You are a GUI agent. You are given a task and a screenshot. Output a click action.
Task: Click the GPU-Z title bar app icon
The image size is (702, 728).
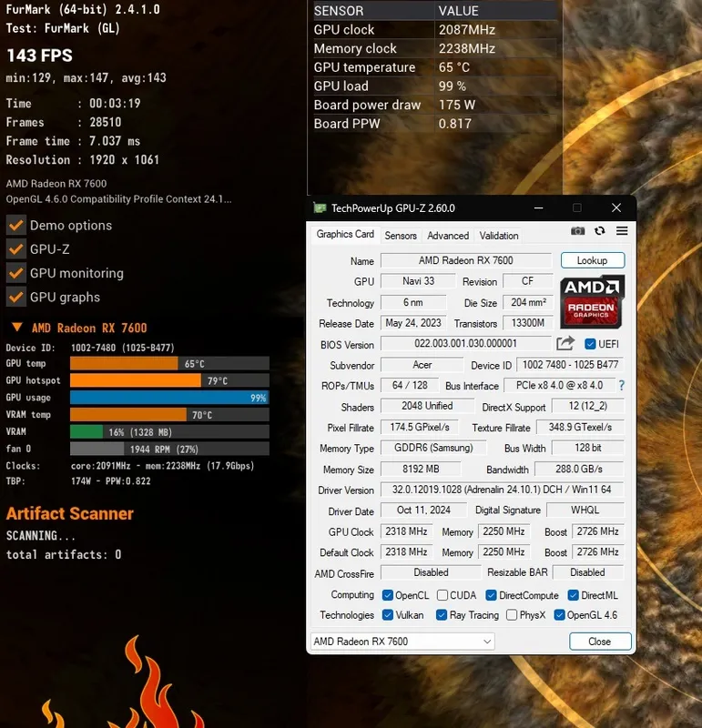tap(320, 207)
